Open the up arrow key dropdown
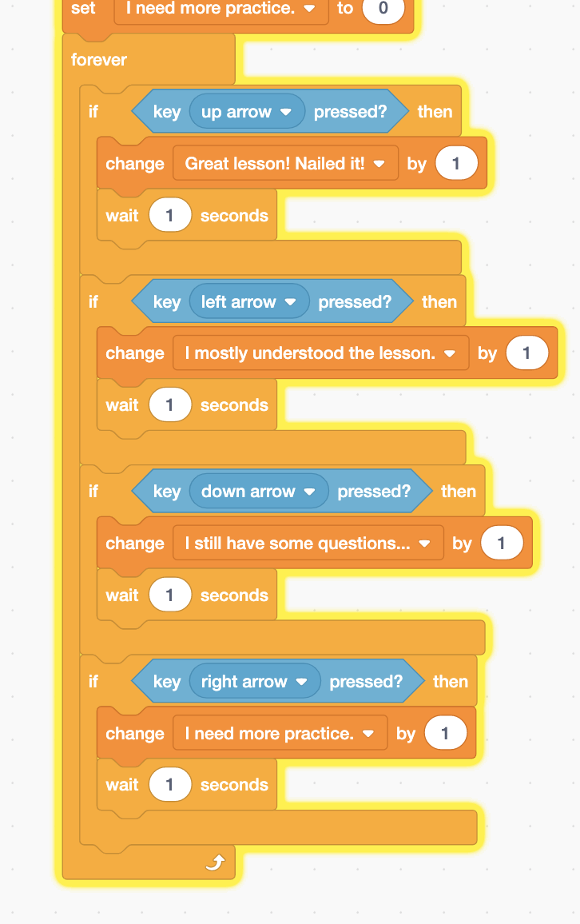The height and width of the screenshot is (924, 580). coord(286,113)
